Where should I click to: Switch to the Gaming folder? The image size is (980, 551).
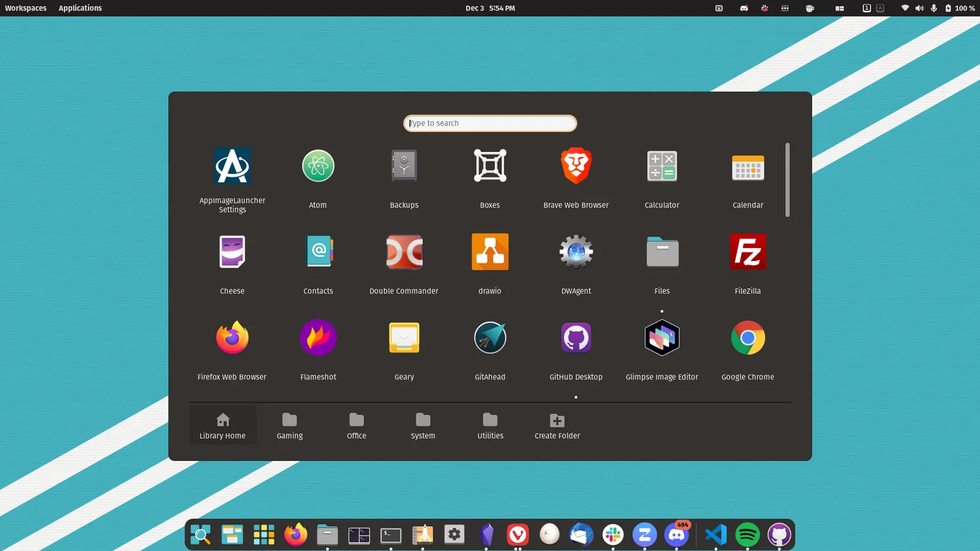(290, 426)
